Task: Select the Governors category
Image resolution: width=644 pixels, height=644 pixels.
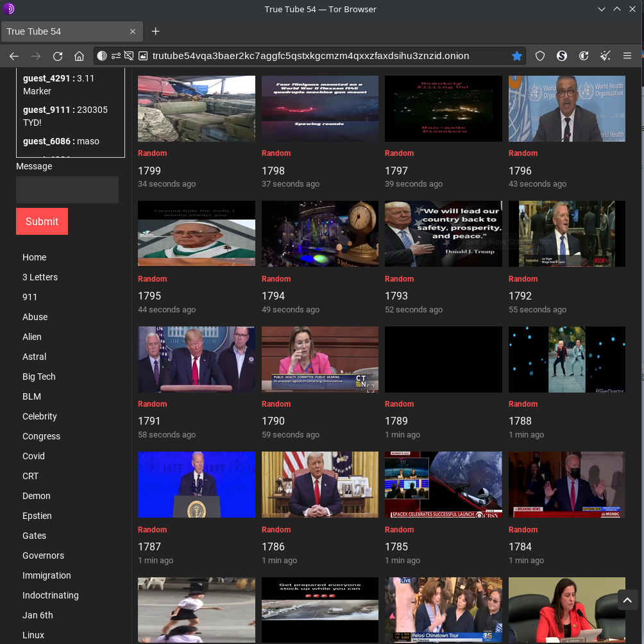Action: click(43, 555)
